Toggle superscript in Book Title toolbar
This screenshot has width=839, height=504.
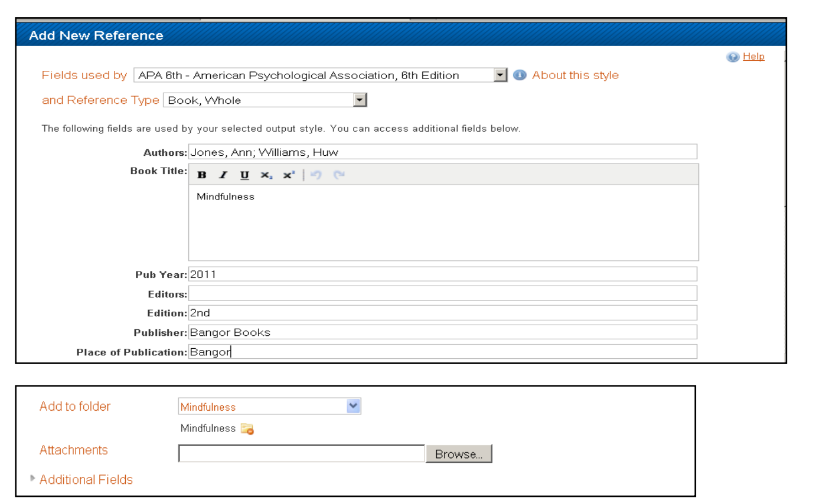[x=289, y=175]
